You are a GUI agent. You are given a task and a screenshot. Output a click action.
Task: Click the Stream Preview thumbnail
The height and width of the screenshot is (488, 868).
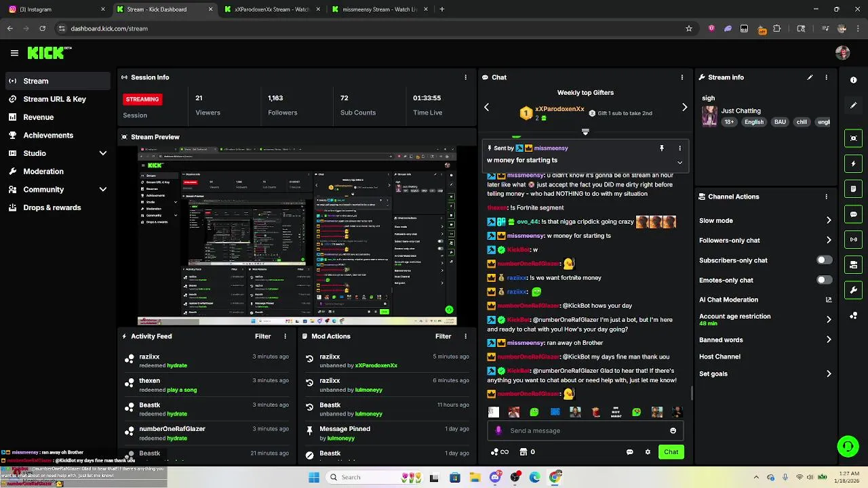tap(297, 236)
